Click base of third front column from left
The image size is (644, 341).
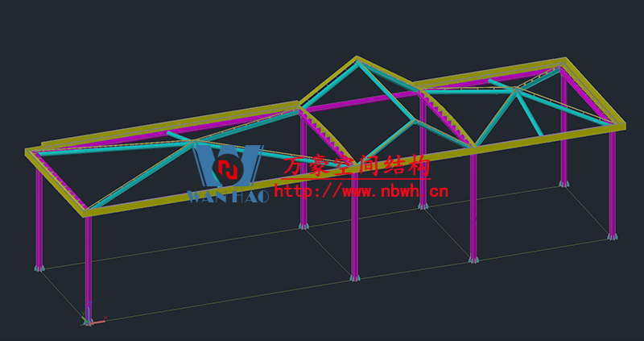coord(473,259)
